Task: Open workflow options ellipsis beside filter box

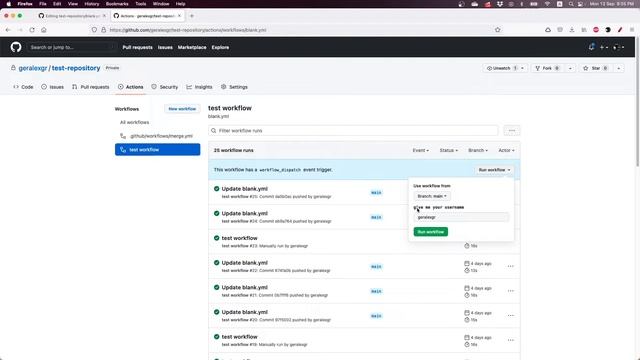Action: coord(512,131)
